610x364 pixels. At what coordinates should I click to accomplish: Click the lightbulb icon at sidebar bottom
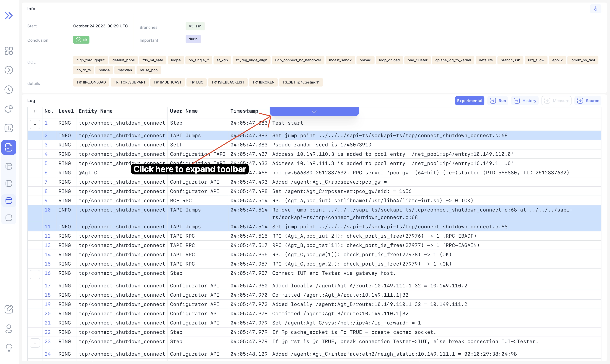[x=9, y=348]
